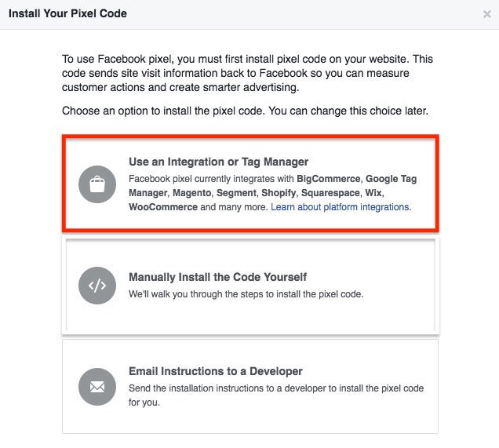Click the send installation instructions description
The width and height of the screenshot is (499, 448).
(x=276, y=395)
